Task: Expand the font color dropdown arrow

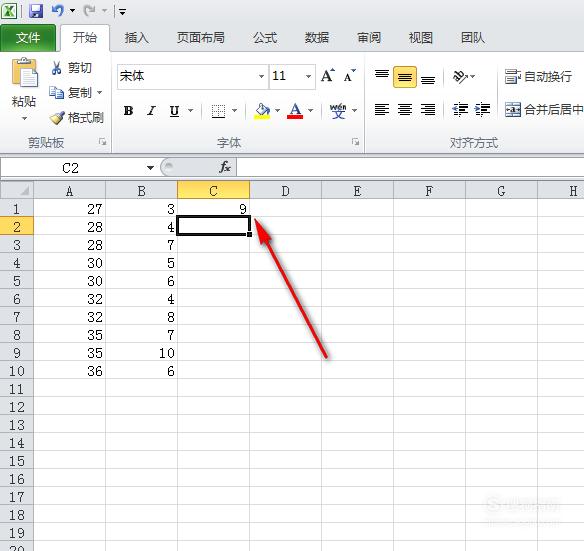Action: point(310,111)
